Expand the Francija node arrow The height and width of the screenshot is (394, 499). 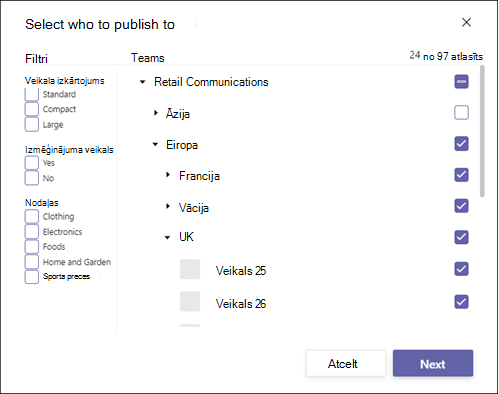pyautogui.click(x=168, y=175)
